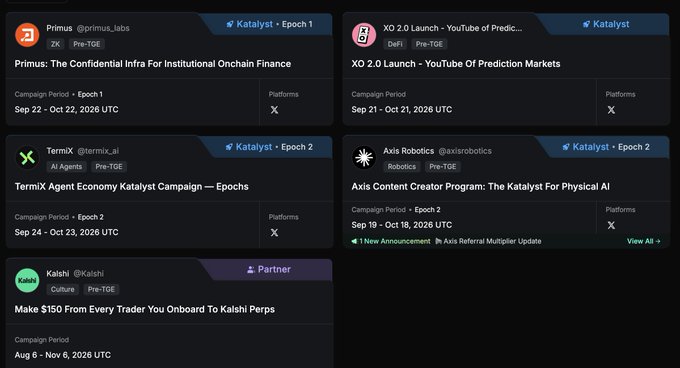Click the flag icon beside Axis Referral Multiplier
This screenshot has width=680, height=368.
point(438,241)
